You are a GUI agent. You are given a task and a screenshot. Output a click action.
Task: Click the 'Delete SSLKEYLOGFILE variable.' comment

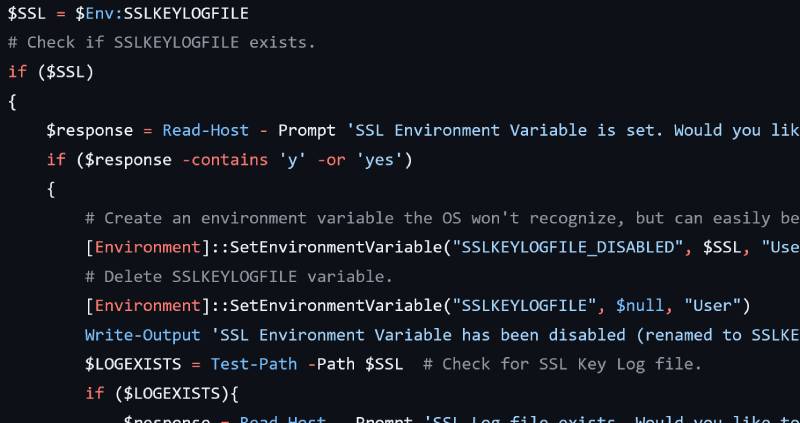(250, 276)
